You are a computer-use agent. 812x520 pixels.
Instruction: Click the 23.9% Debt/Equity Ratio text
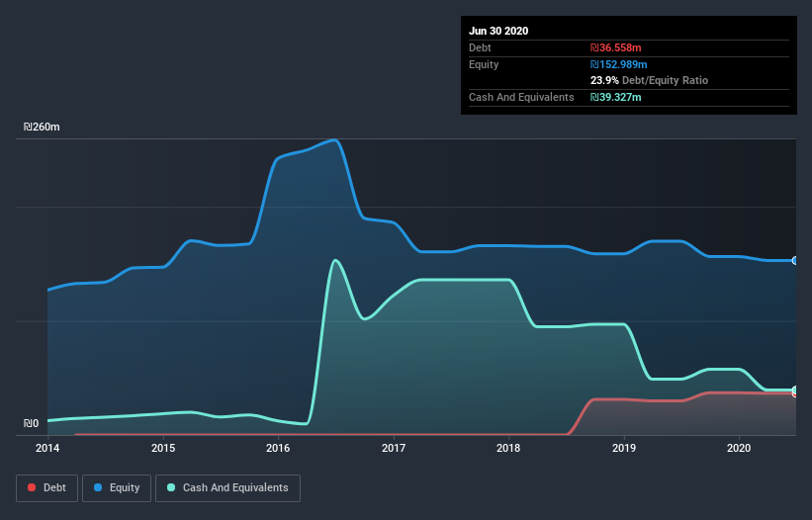coord(649,81)
